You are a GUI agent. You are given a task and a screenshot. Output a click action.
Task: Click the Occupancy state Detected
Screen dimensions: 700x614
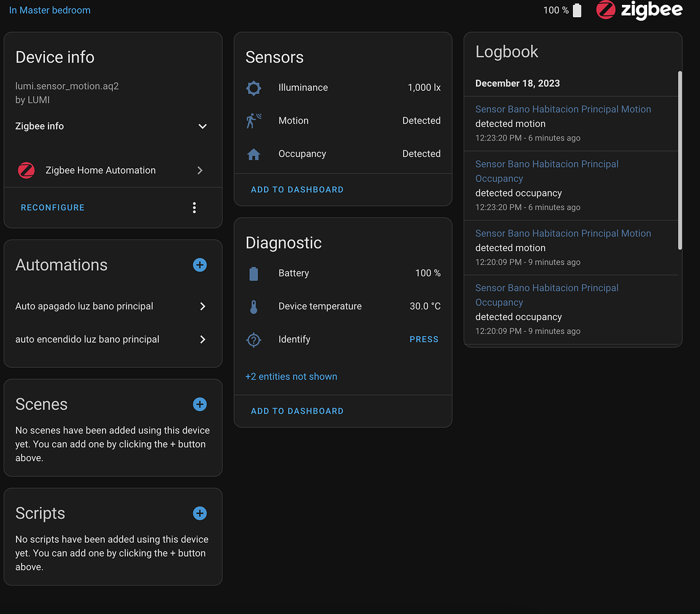tap(421, 153)
